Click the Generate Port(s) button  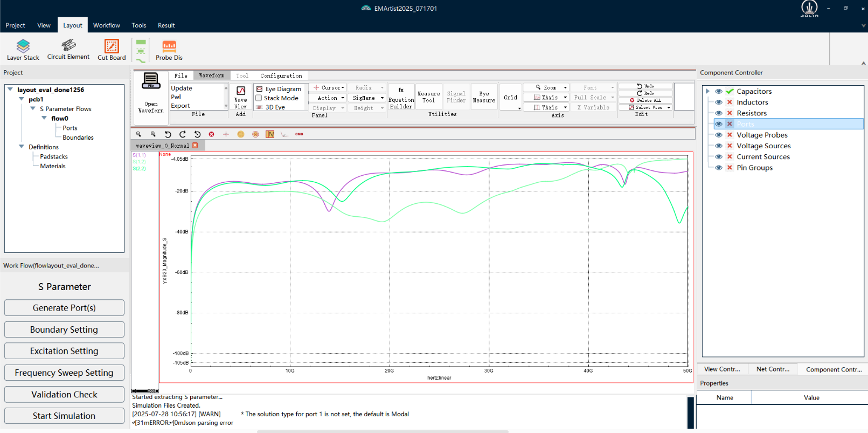coord(64,308)
